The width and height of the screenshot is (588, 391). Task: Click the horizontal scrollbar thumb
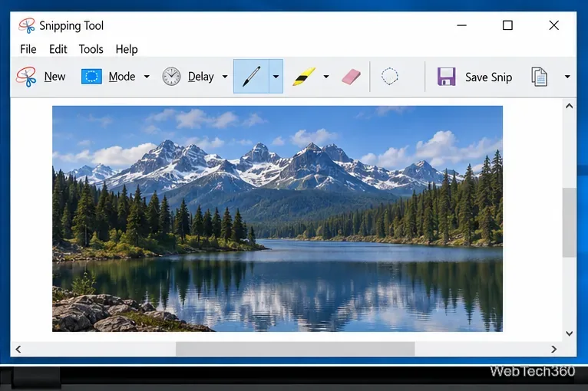pyautogui.click(x=295, y=349)
